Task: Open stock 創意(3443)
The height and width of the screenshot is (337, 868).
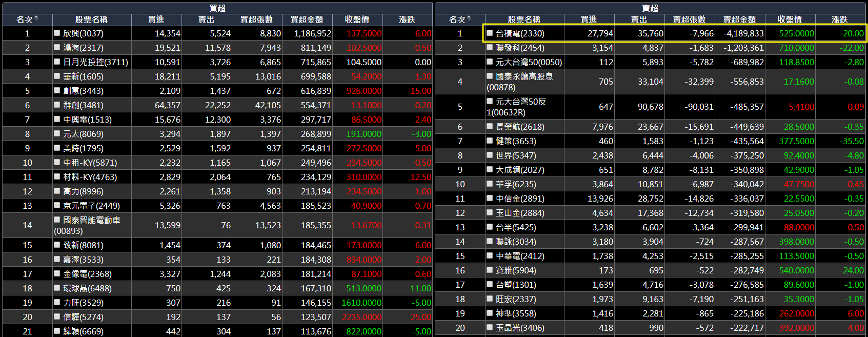Action: click(83, 91)
